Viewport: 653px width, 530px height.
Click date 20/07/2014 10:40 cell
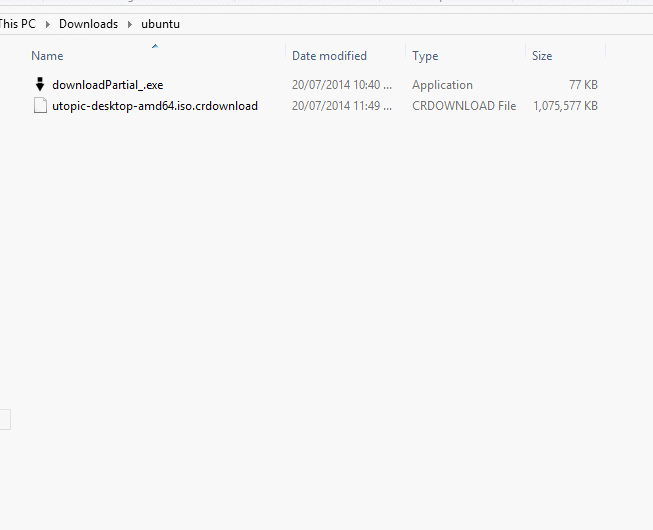341,85
